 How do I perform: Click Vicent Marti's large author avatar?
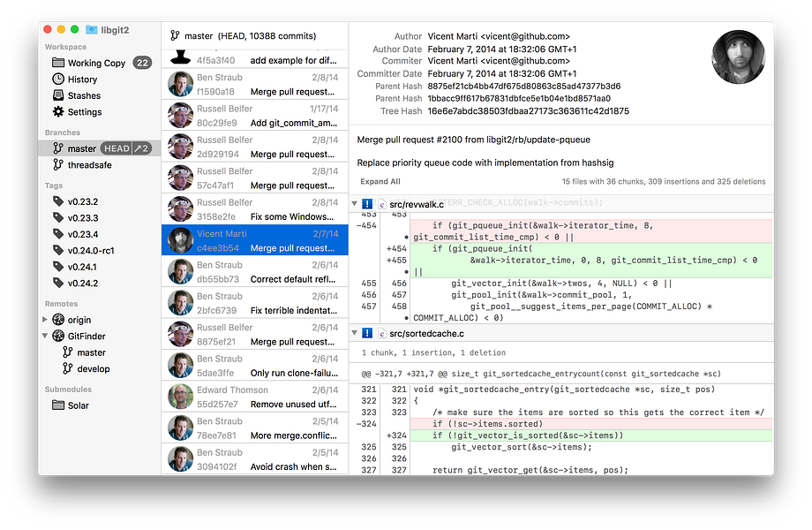click(x=738, y=57)
